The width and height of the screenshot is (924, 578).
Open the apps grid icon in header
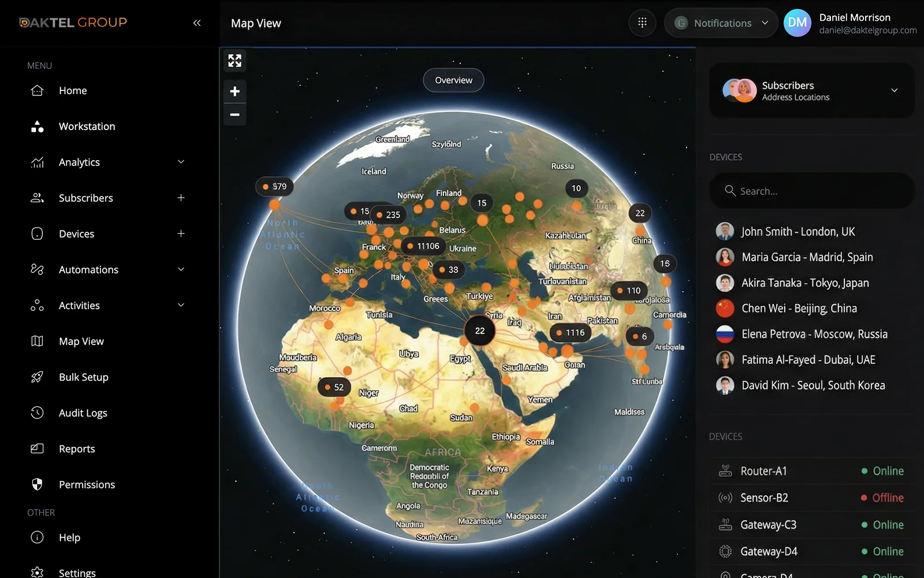[642, 23]
